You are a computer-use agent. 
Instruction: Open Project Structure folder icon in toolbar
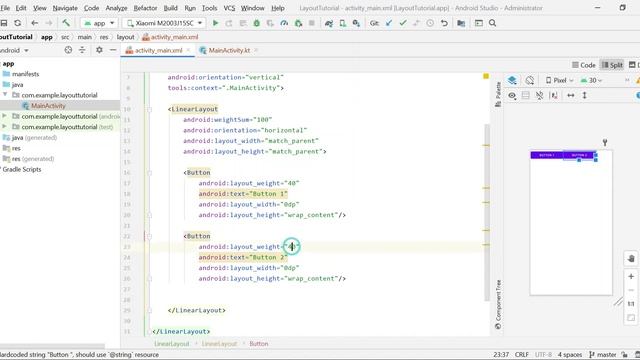(461, 23)
